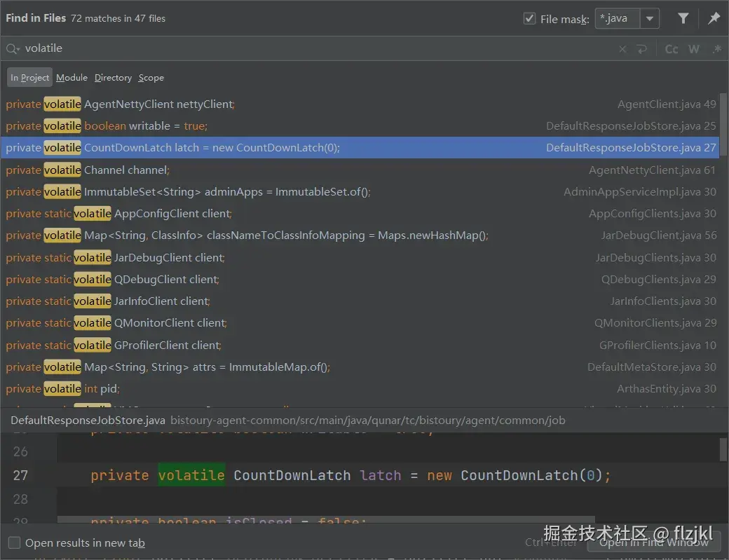
Task: Select AppConfigClient client result row
Action: 360,214
